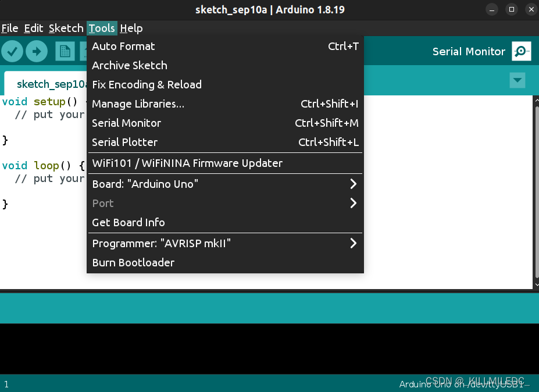Open the Sketch menu
539x392 pixels.
(x=66, y=28)
